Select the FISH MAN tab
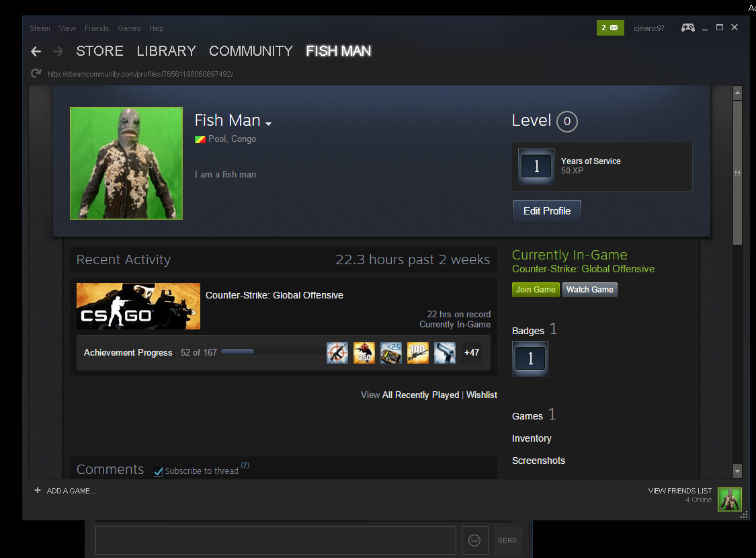This screenshot has height=558, width=756. pos(339,51)
